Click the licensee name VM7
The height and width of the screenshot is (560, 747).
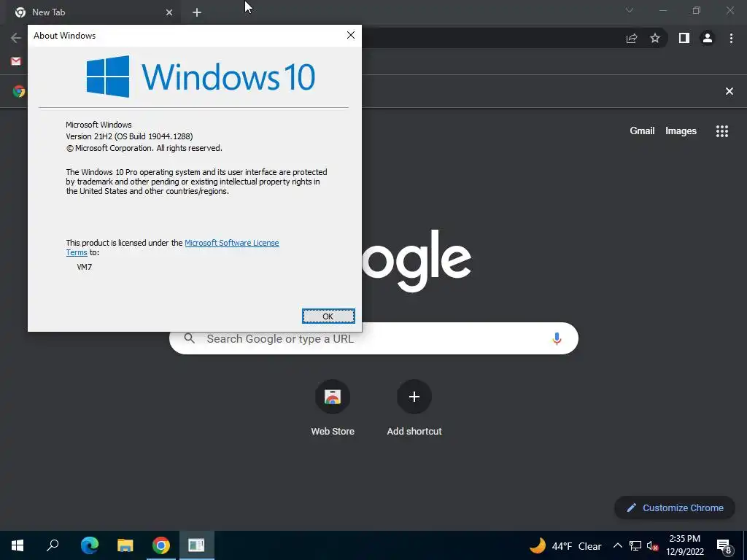pos(85,267)
